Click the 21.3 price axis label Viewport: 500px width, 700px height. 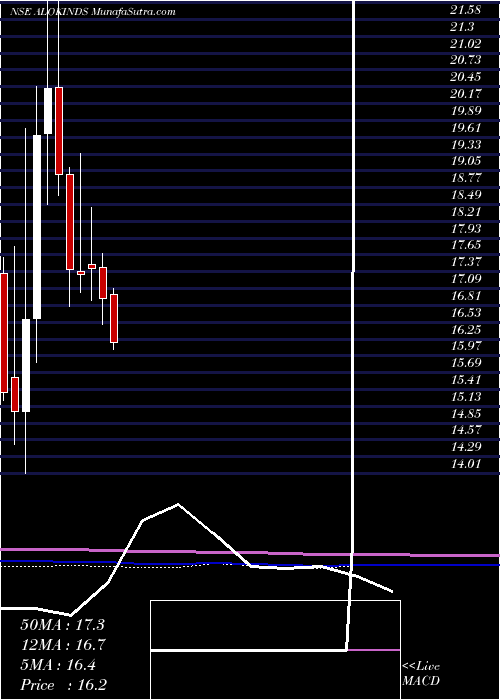point(462,27)
